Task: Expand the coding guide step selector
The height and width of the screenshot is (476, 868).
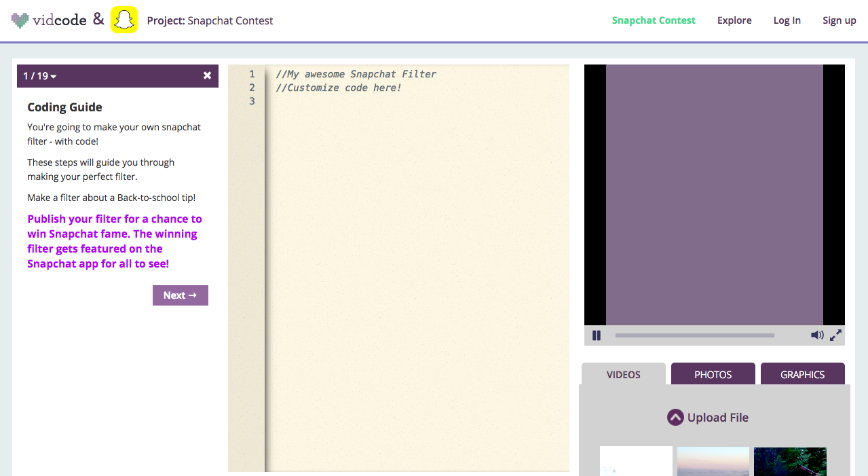Action: 39,76
